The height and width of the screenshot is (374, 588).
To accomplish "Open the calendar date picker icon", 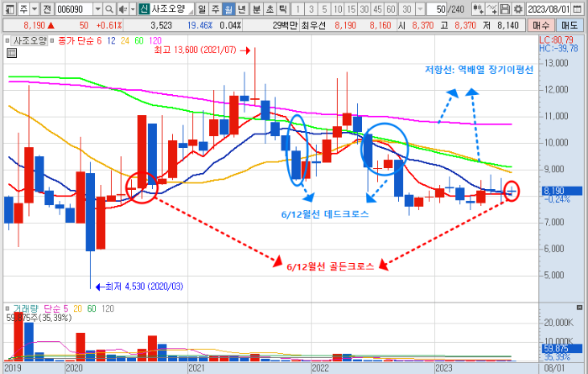I will pos(578,8).
